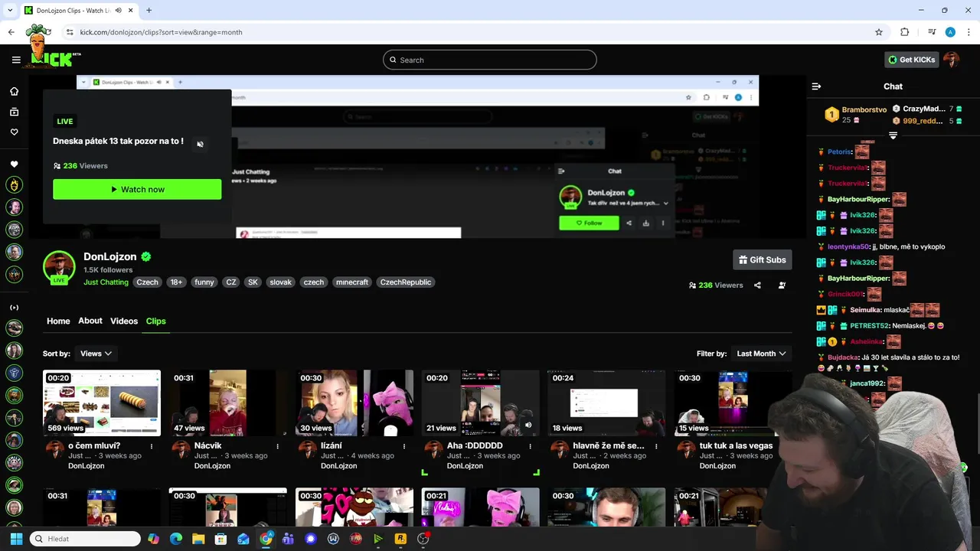Switch to the About tab
Viewport: 980px width, 551px height.
[x=90, y=321]
